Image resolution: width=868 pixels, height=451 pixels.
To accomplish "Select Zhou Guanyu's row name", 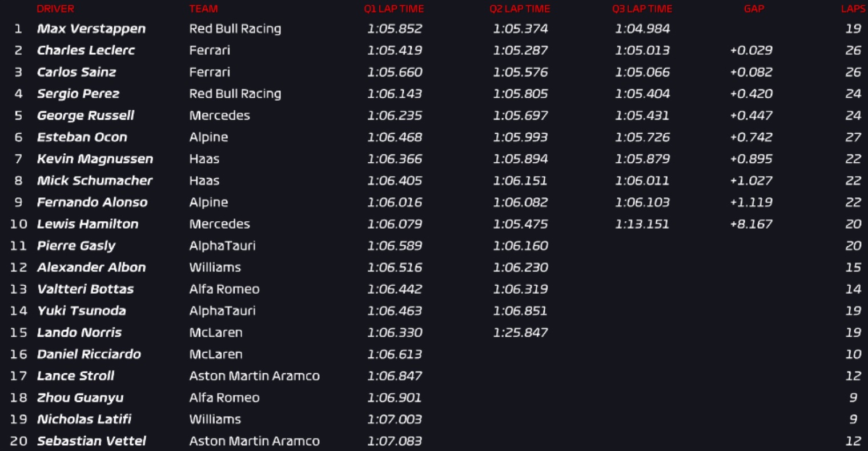I will 80,398.
